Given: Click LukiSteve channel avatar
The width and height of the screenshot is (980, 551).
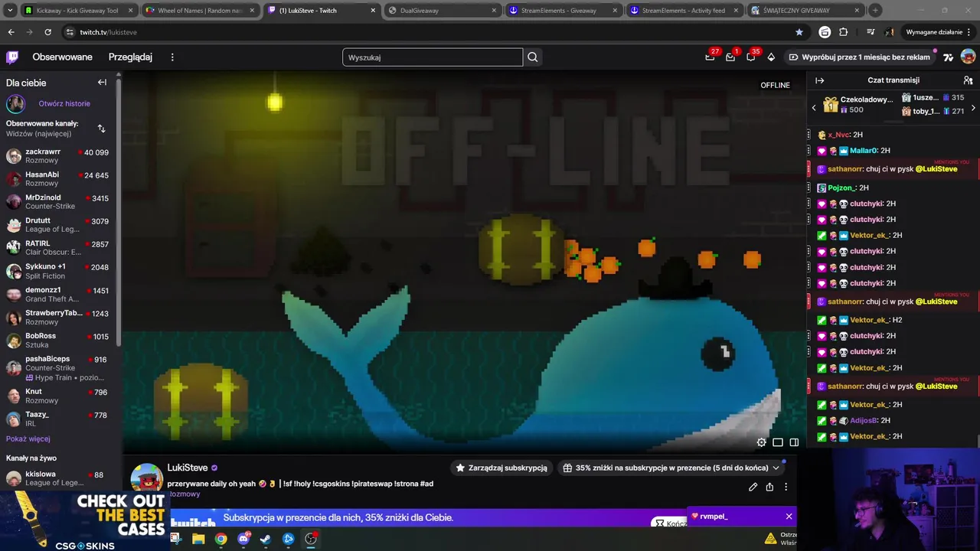Looking at the screenshot, I should tap(146, 478).
